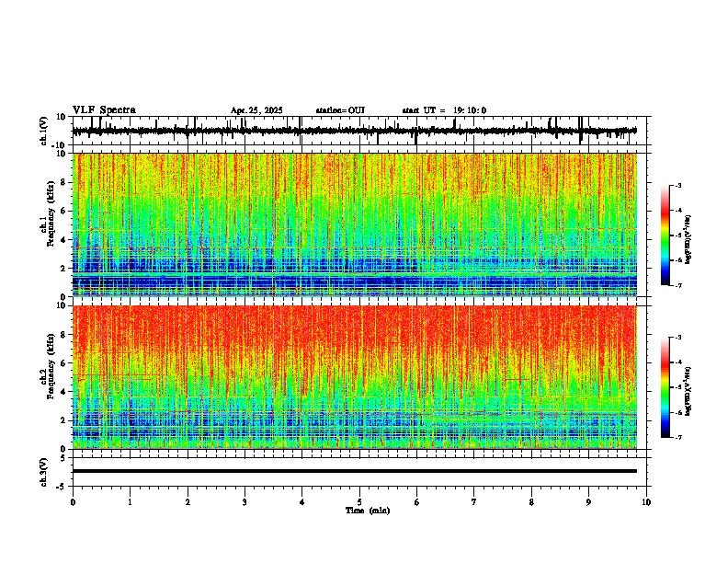The image size is (728, 563).
Task: Click the -7 label on ch.1 colorbar
Action: tap(678, 285)
